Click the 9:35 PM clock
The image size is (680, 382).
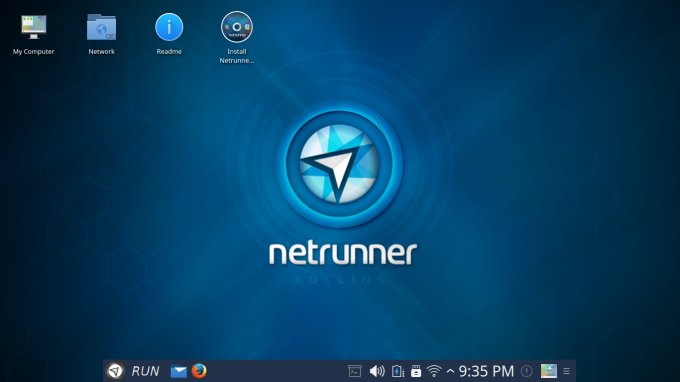486,371
